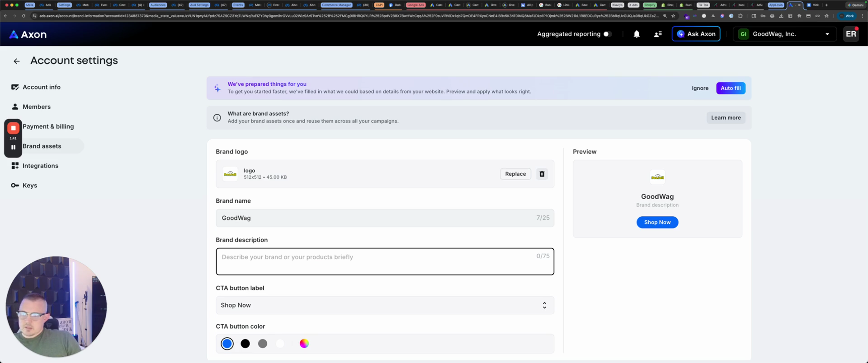The image size is (868, 363).
Task: Click the Brand description text area
Action: coord(385,261)
